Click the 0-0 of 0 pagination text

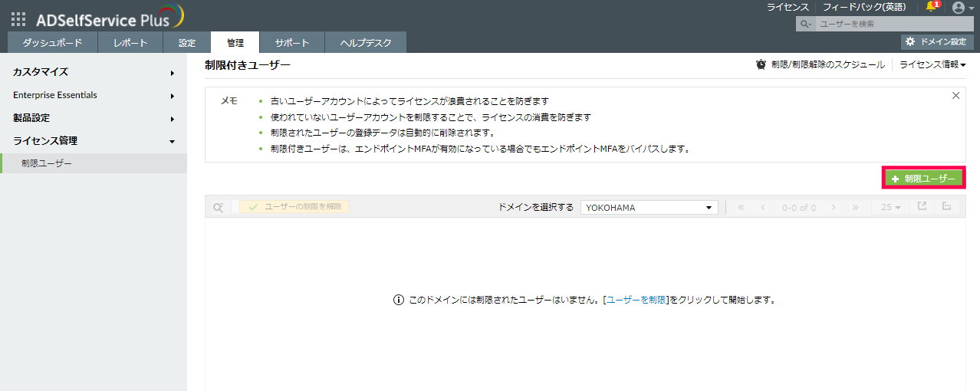pyautogui.click(x=798, y=208)
